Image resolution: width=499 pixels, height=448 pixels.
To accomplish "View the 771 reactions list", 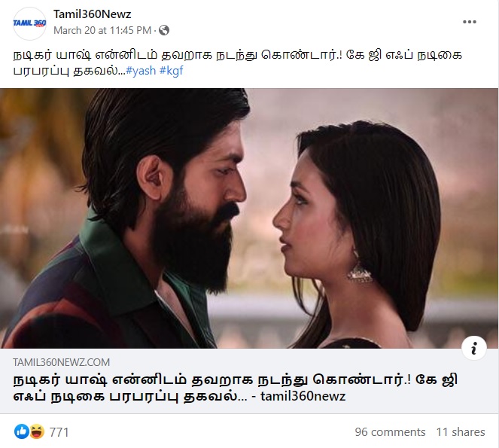I will (x=59, y=432).
